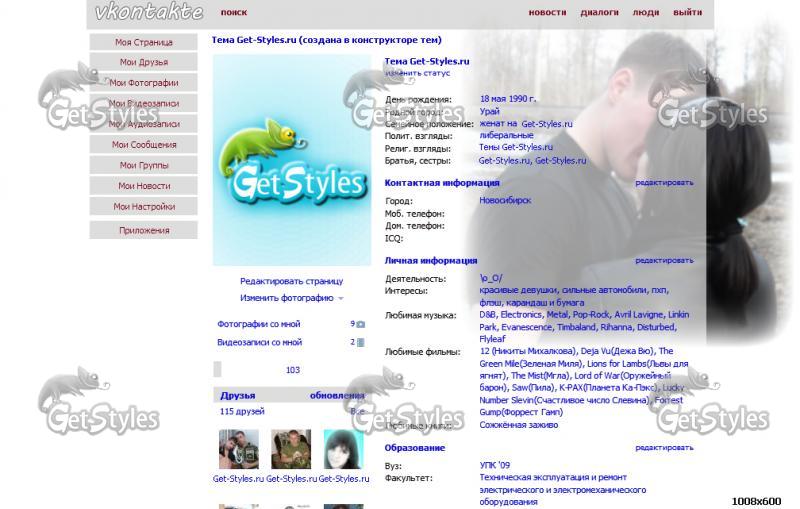Open second friend thumbnail in camouflage

point(291,449)
